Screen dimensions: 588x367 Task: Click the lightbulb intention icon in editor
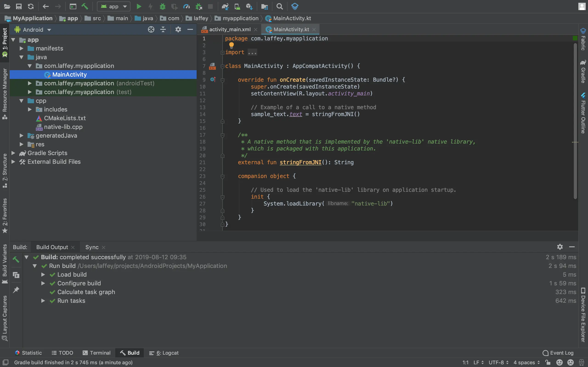coord(231,45)
